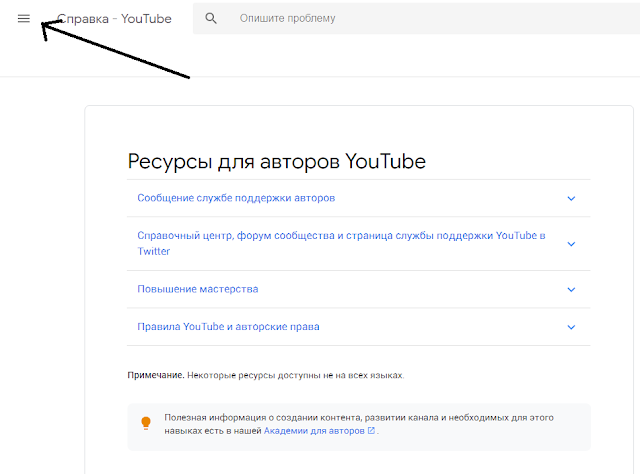Image resolution: width=640 pixels, height=474 pixels.
Task: Click chevron next to "Повышение мастерства"
Action: pos(571,289)
